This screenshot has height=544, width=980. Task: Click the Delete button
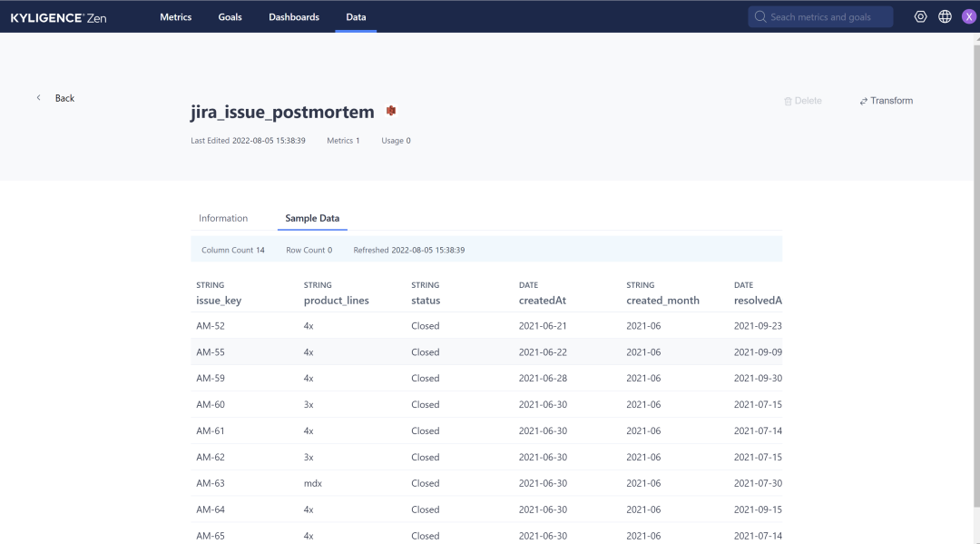[802, 101]
